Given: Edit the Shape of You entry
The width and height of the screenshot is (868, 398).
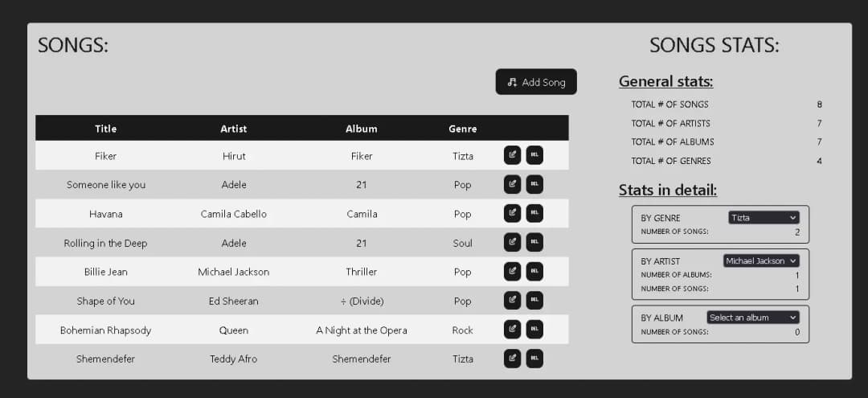Looking at the screenshot, I should coord(512,300).
